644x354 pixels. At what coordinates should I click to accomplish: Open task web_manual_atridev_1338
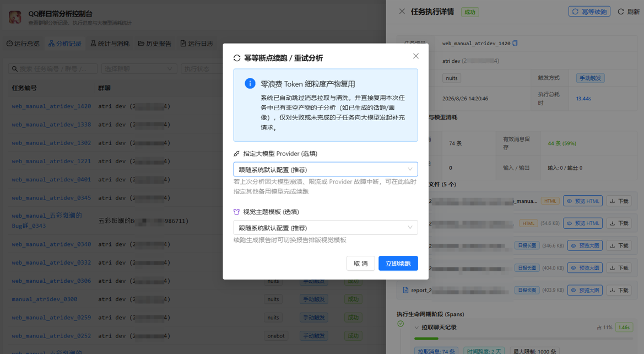coord(51,125)
